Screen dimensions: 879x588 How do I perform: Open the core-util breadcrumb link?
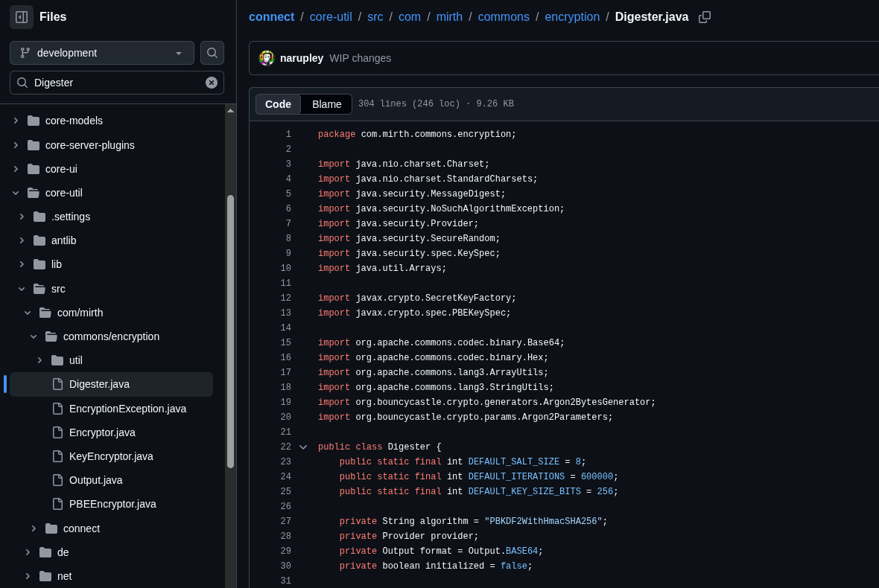click(331, 17)
